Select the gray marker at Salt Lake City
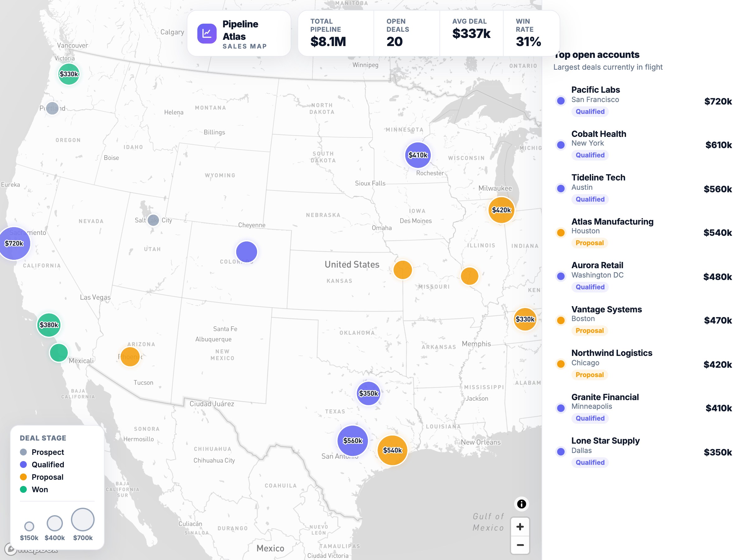 [153, 220]
